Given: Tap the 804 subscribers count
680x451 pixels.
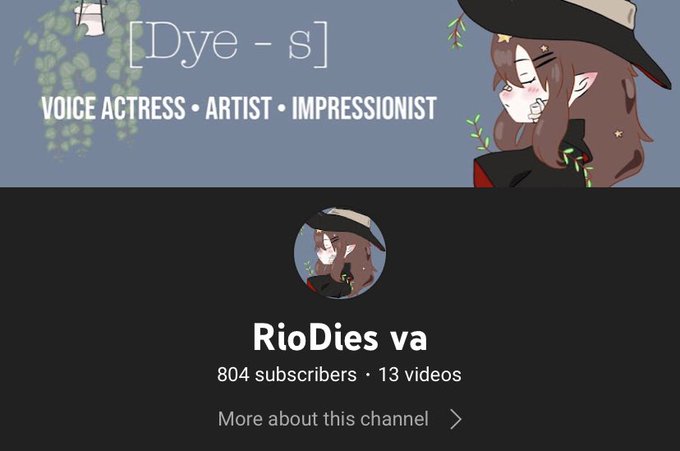Looking at the screenshot, I should pos(287,374).
